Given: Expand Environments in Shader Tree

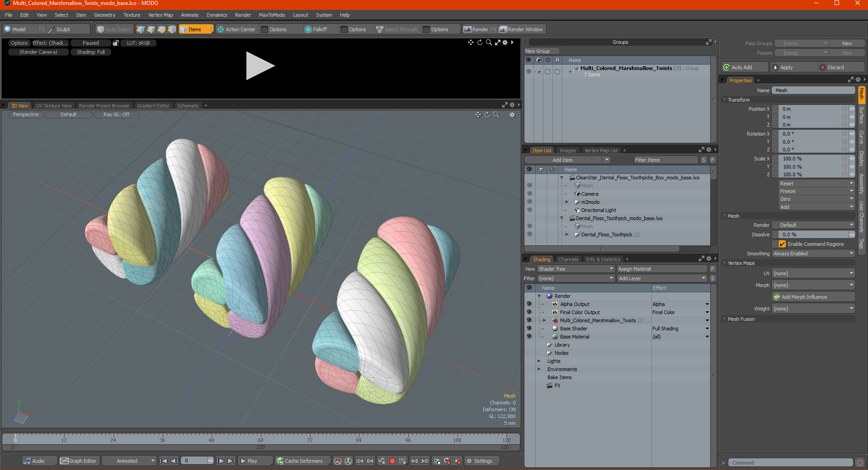Looking at the screenshot, I should (539, 369).
